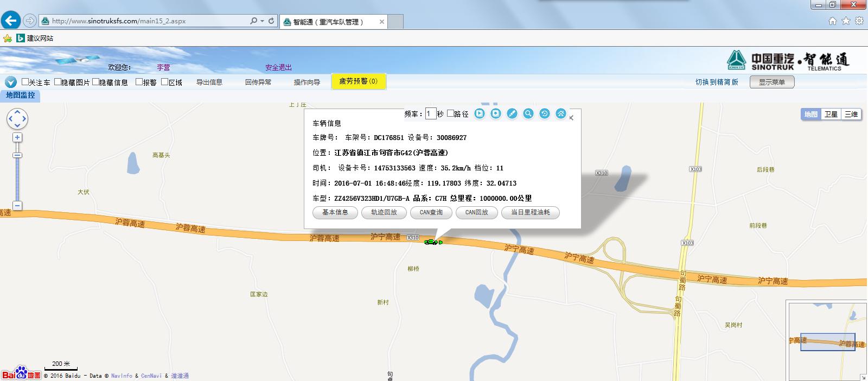The height and width of the screenshot is (381, 868).
Task: Click the add-to-favorites bar star icon
Action: click(8, 38)
